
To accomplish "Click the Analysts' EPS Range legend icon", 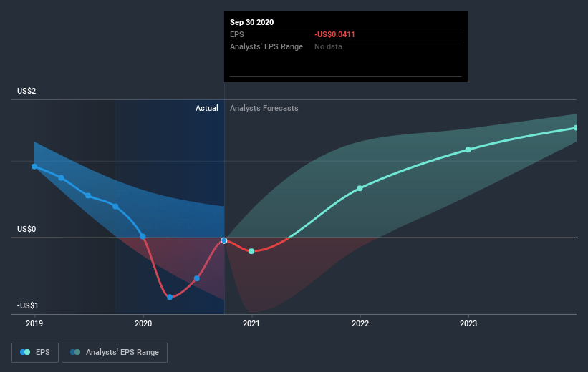I will (x=75, y=352).
